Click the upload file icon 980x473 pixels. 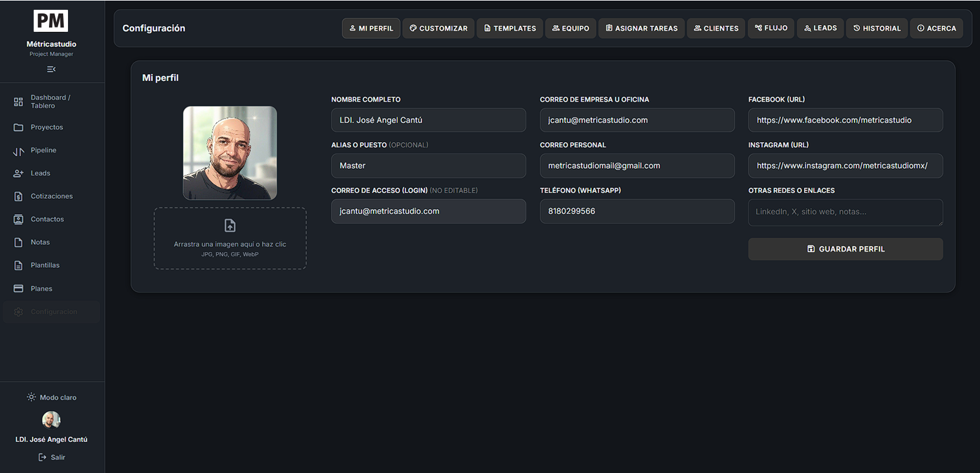pyautogui.click(x=230, y=226)
